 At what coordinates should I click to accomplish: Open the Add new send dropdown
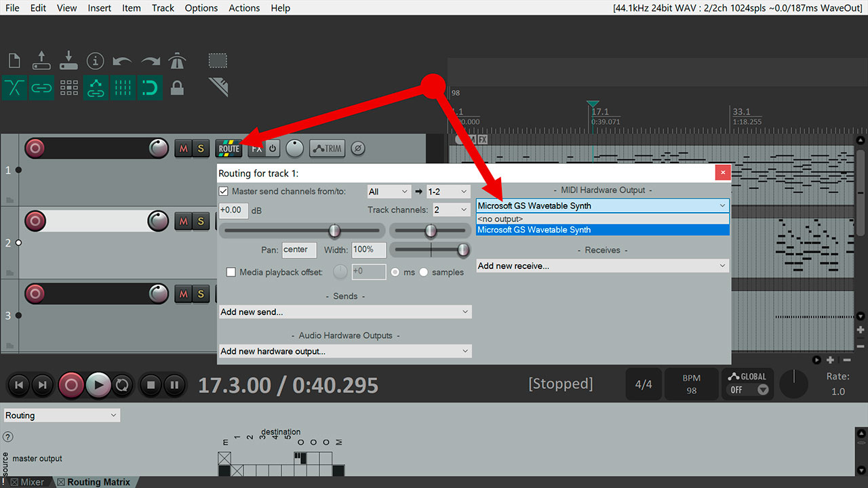point(345,312)
